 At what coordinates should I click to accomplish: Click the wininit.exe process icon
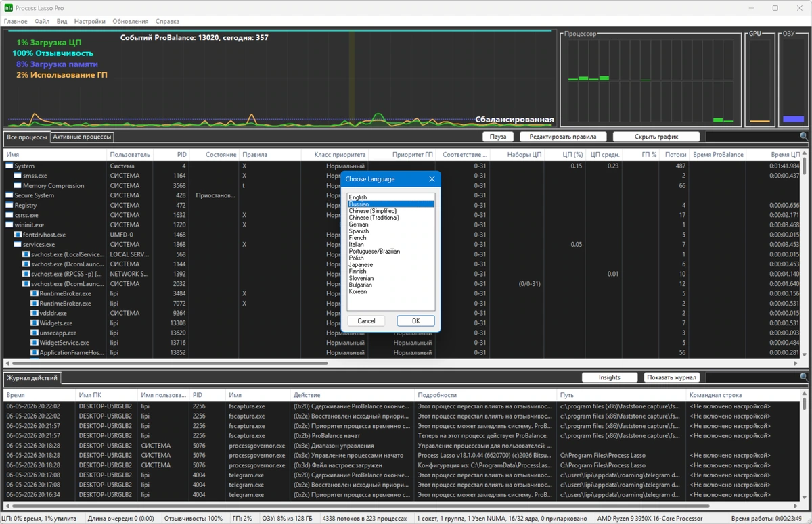point(9,224)
